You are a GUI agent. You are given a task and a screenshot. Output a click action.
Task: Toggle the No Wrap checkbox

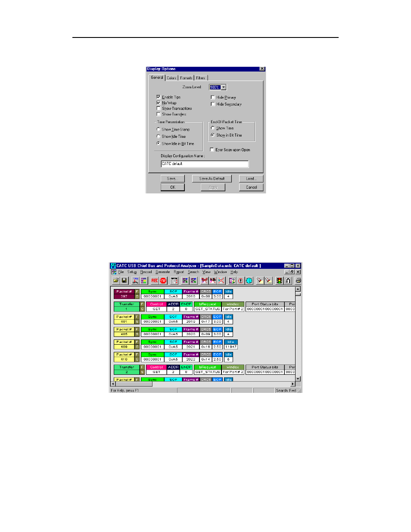tap(158, 103)
